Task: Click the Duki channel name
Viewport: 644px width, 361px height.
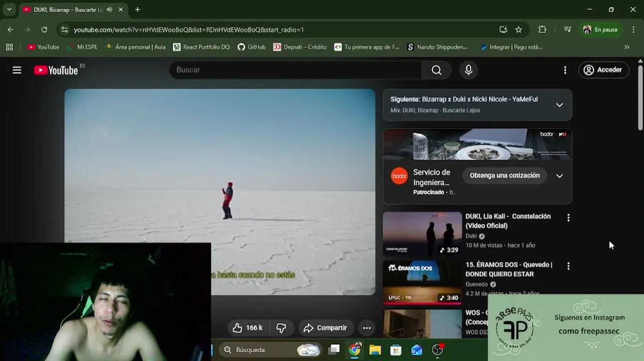Action: coord(471,236)
